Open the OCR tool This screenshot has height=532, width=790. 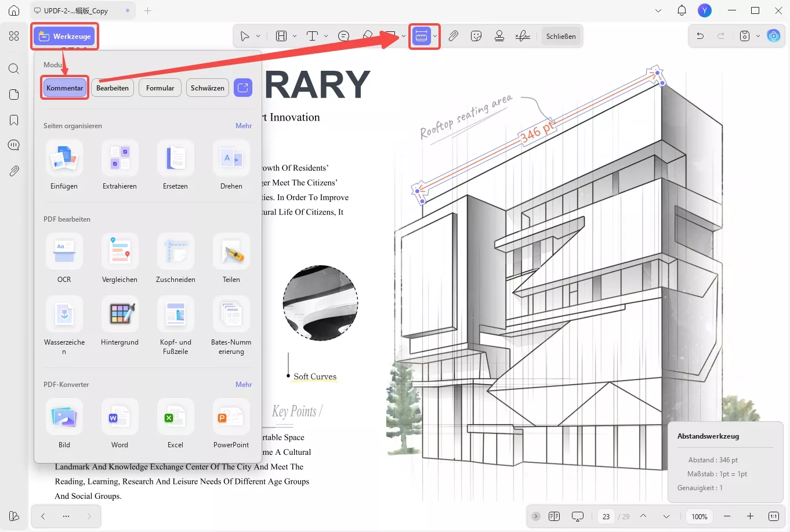pos(64,252)
